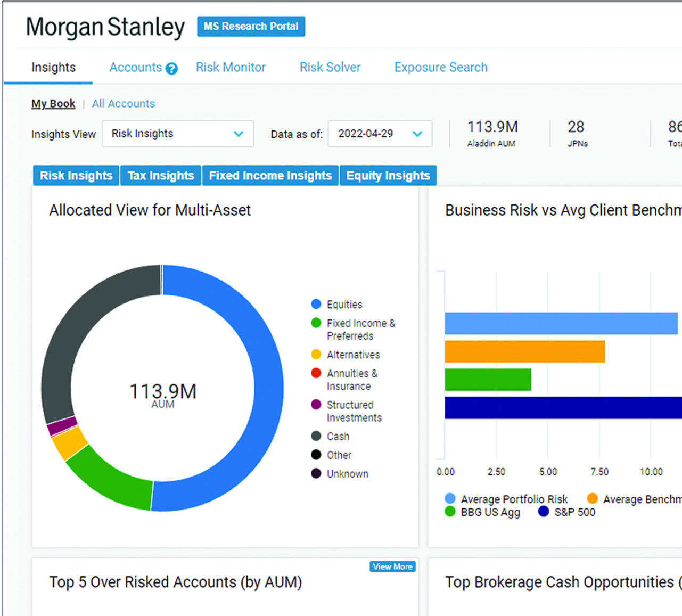Toggle the Unknown legend item
682x616 pixels.
click(x=340, y=474)
